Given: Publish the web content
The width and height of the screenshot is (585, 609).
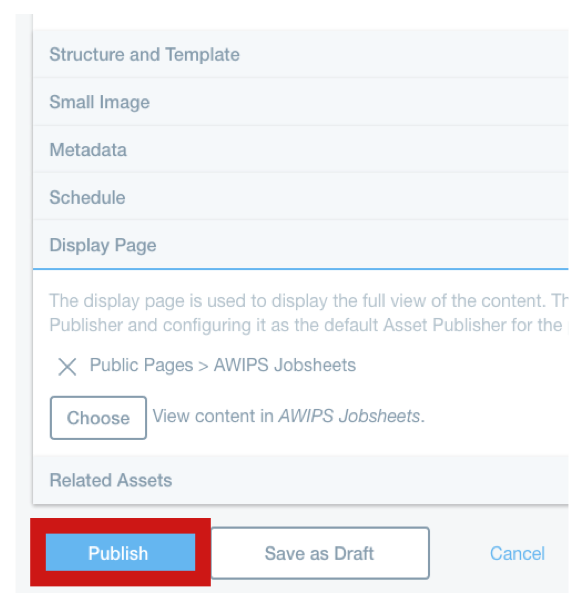Looking at the screenshot, I should pos(120,552).
